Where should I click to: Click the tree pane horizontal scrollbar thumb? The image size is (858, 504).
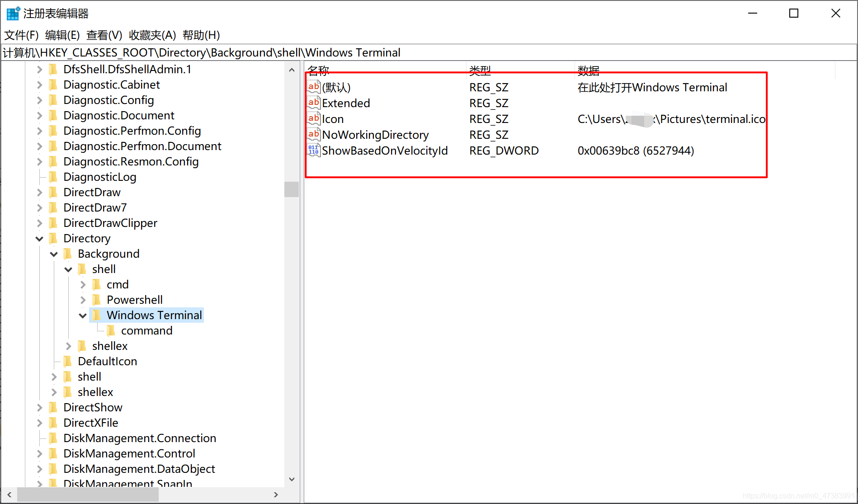click(88, 495)
